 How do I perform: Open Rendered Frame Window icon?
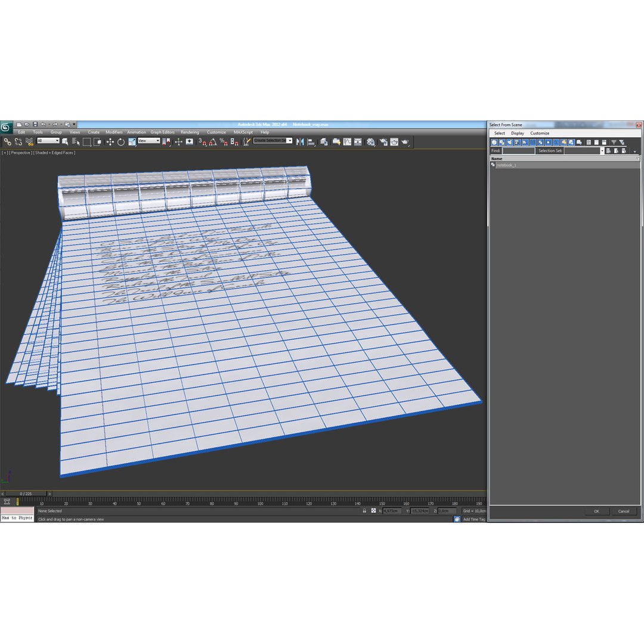click(394, 142)
